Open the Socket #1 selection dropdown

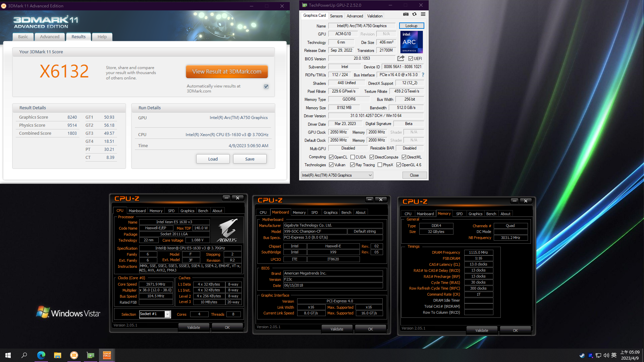pos(155,314)
